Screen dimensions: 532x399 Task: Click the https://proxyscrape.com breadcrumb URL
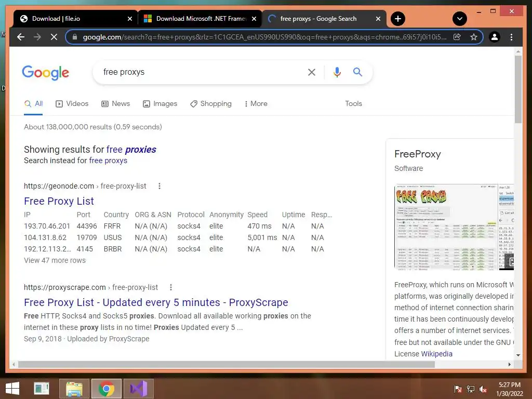(65, 287)
